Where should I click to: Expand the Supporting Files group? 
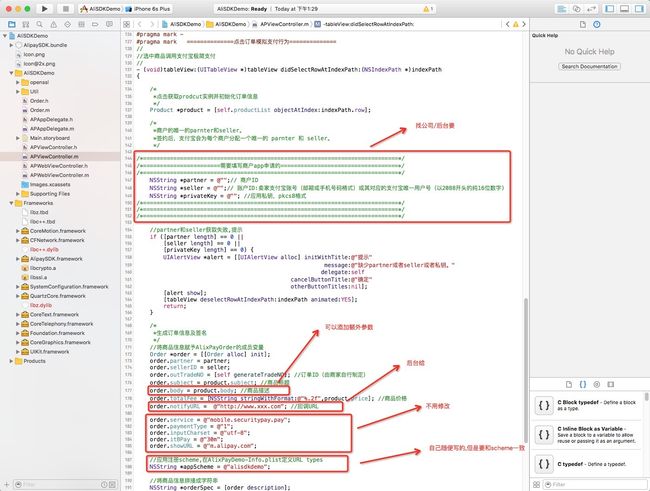[18, 194]
